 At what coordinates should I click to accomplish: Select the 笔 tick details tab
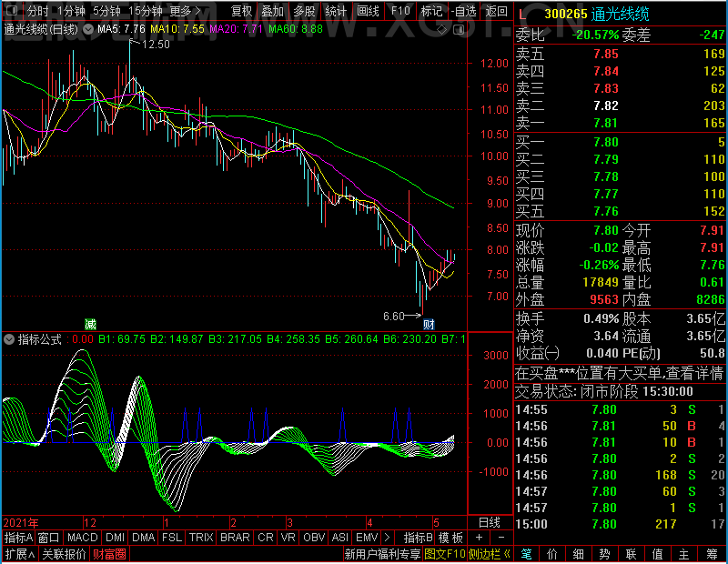point(526,554)
